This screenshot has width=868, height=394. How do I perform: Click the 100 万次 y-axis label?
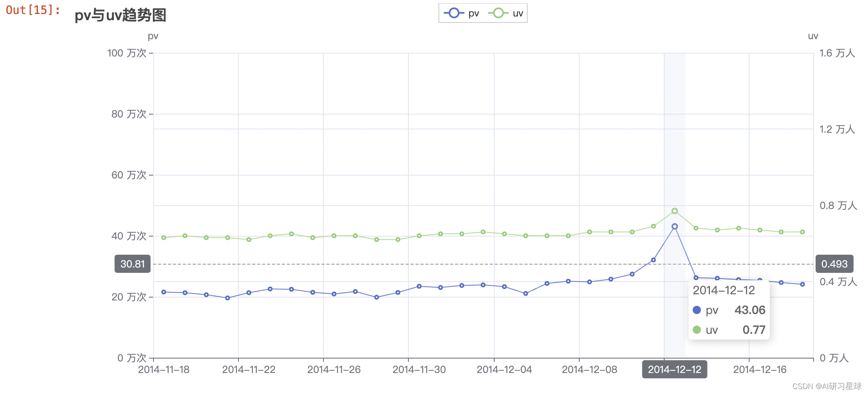click(x=127, y=53)
